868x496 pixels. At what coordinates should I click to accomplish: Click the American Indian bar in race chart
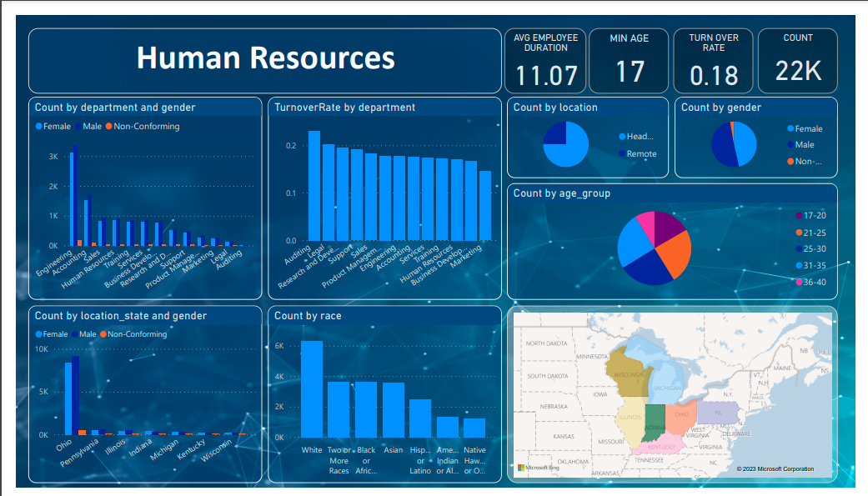(x=447, y=428)
